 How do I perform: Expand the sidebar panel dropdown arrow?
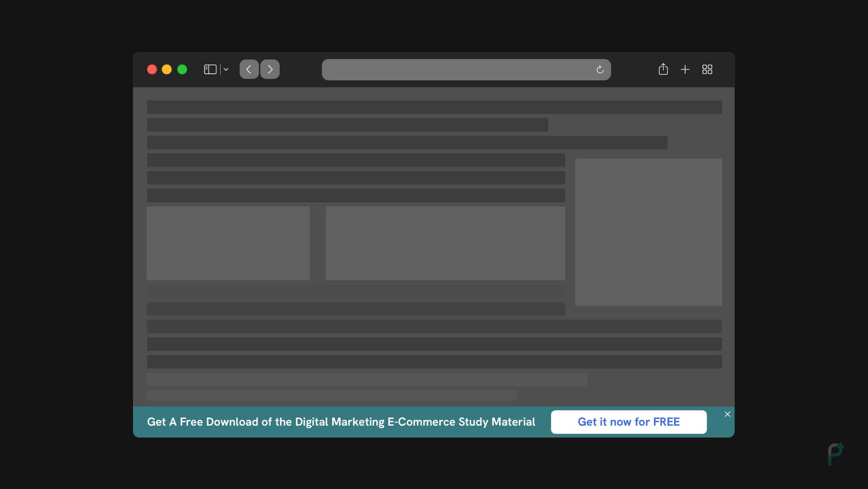point(226,69)
